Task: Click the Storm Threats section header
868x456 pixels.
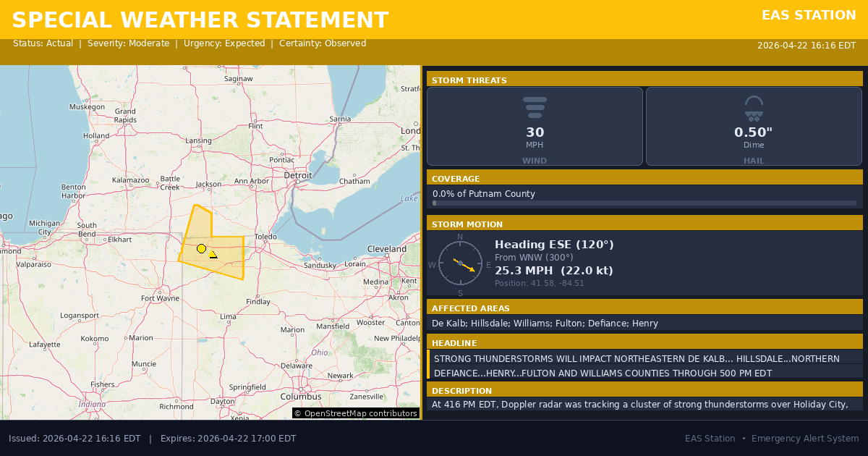Action: point(644,80)
